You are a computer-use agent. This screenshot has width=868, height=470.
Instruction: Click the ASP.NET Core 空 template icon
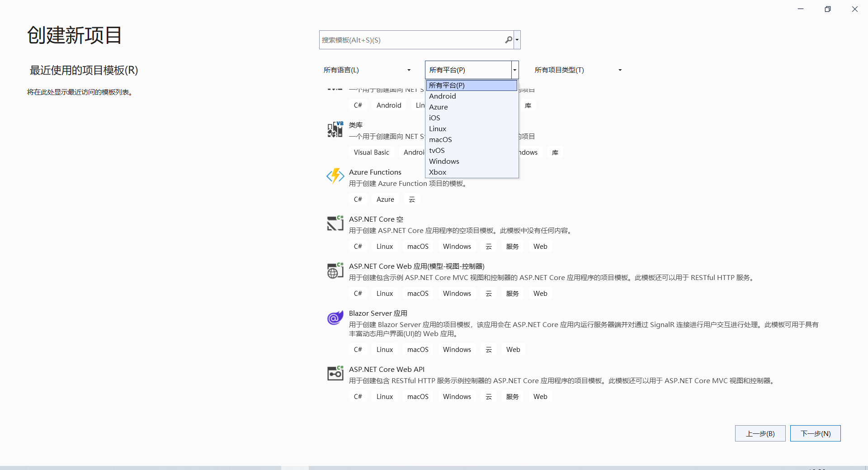coord(335,223)
